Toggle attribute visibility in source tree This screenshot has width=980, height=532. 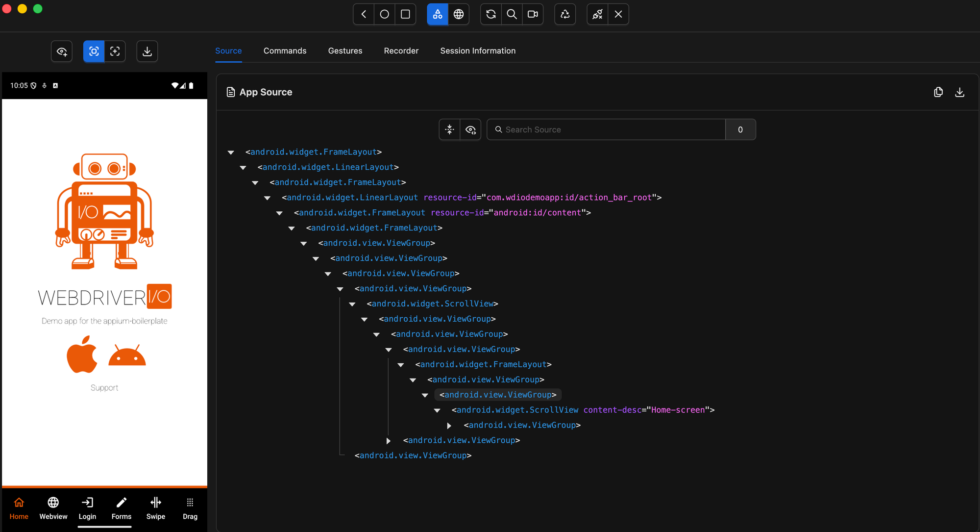tap(470, 129)
